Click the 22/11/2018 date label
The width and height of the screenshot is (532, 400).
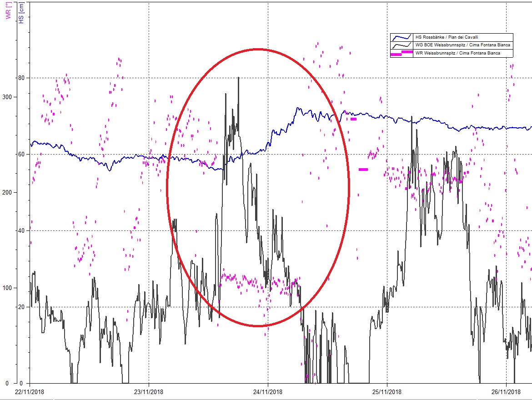(x=30, y=391)
